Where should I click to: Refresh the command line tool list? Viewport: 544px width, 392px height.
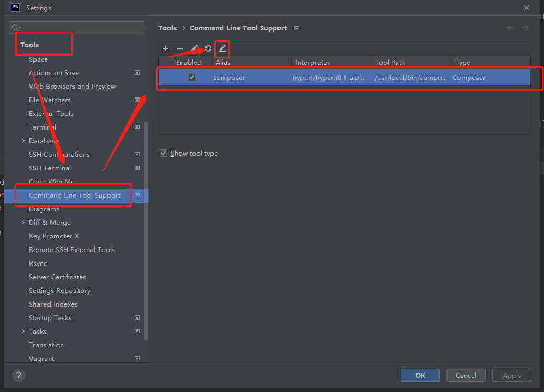tap(208, 48)
